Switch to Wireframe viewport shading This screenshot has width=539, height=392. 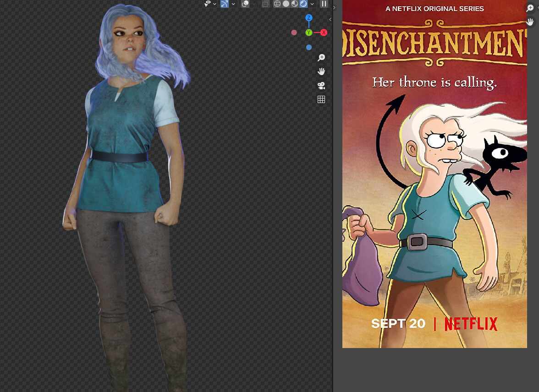pyautogui.click(x=277, y=4)
